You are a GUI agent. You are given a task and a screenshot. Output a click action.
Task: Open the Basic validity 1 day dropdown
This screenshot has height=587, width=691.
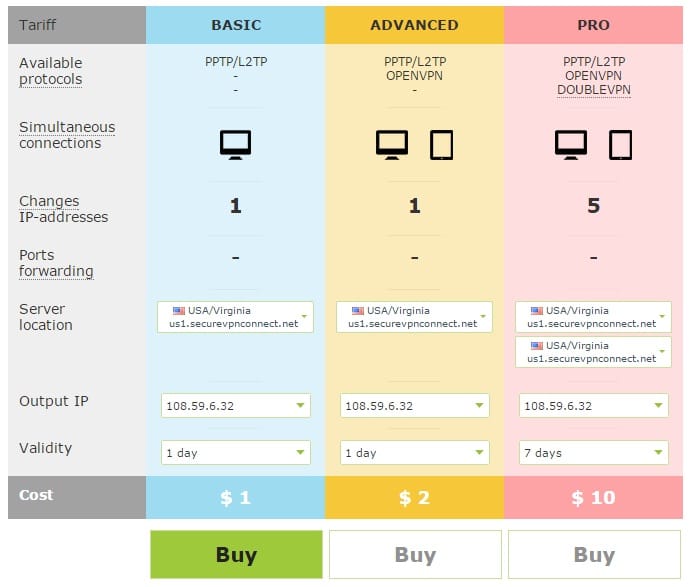point(235,453)
